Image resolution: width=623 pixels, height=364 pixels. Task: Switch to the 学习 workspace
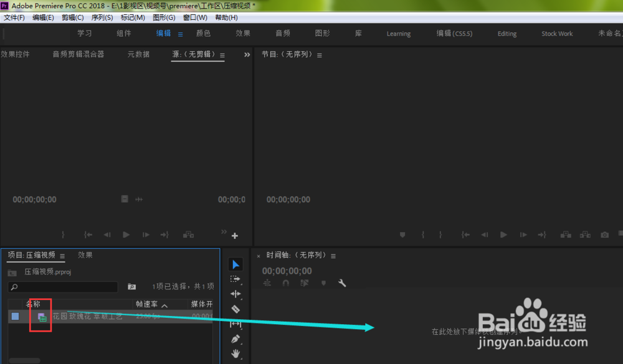(x=85, y=34)
